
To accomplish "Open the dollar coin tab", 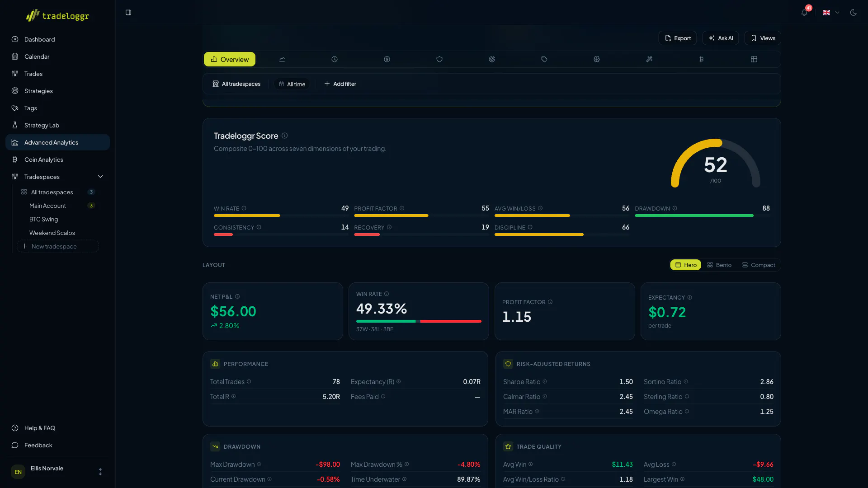I will point(387,59).
